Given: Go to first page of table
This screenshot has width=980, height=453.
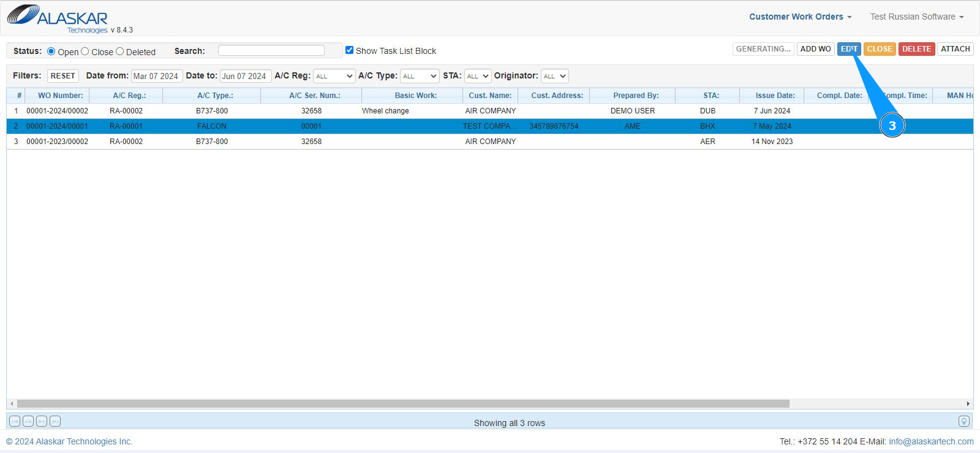Looking at the screenshot, I should pyautogui.click(x=15, y=421).
